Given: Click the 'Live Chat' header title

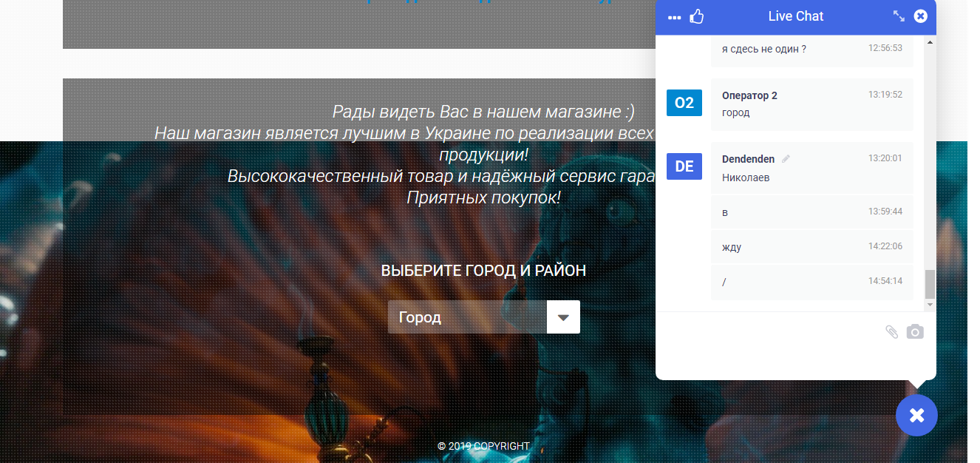Looking at the screenshot, I should point(796,16).
